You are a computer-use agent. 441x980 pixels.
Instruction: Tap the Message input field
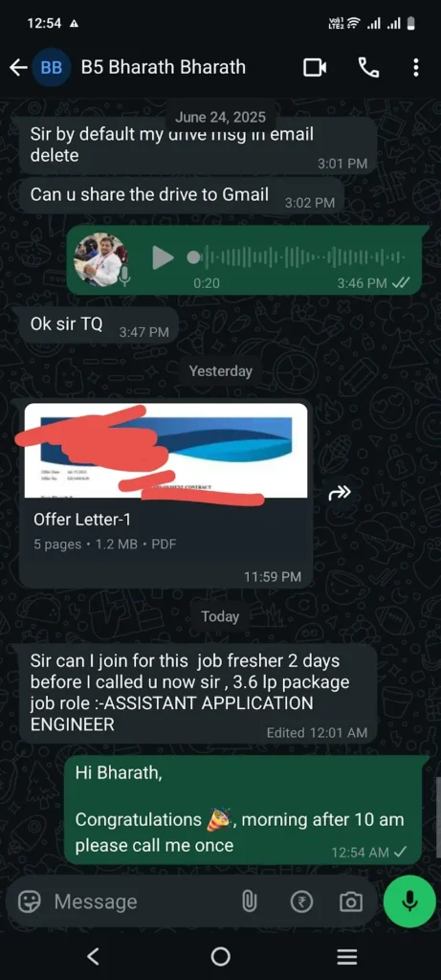point(141,902)
